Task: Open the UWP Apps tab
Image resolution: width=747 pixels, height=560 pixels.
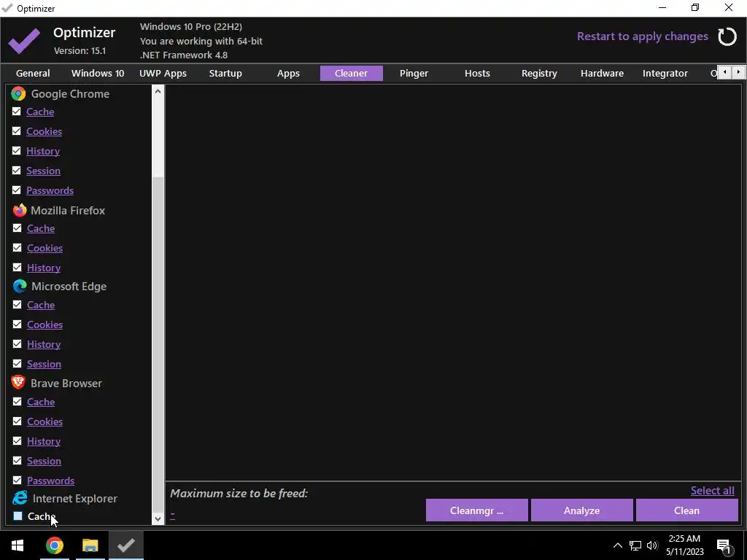Action: click(163, 74)
